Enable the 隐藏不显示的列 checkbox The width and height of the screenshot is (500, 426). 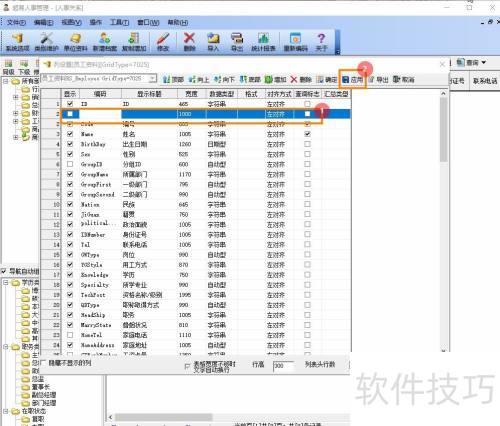click(44, 363)
